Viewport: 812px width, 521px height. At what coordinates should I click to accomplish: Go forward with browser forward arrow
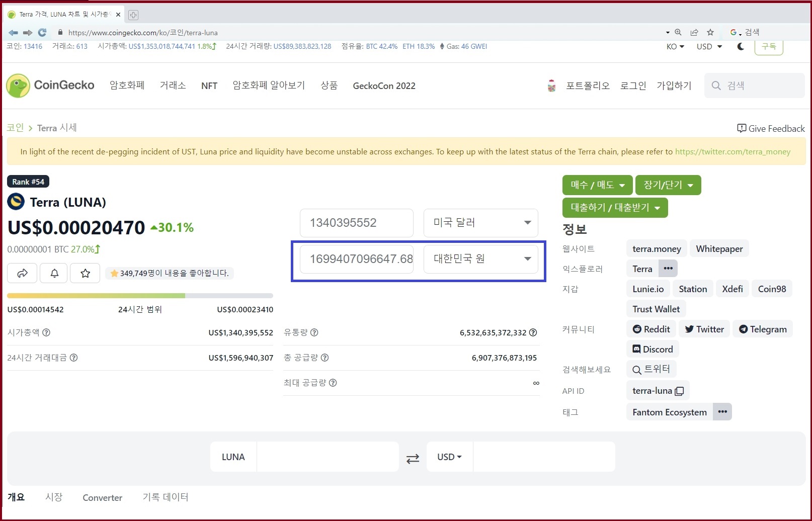[x=28, y=33]
